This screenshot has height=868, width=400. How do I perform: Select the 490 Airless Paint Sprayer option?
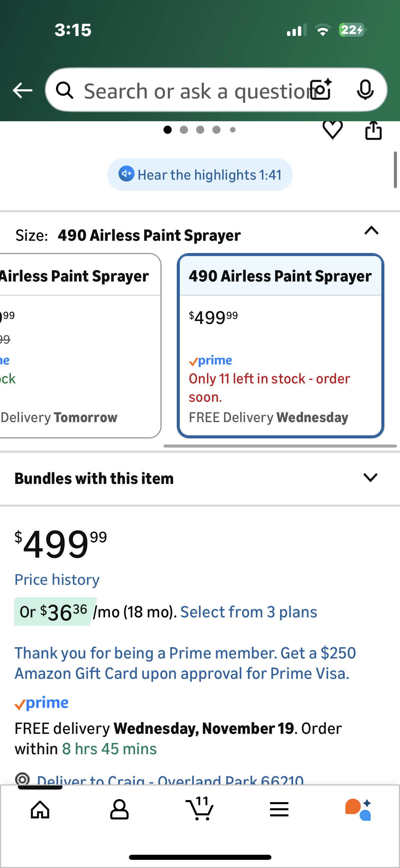coord(280,345)
